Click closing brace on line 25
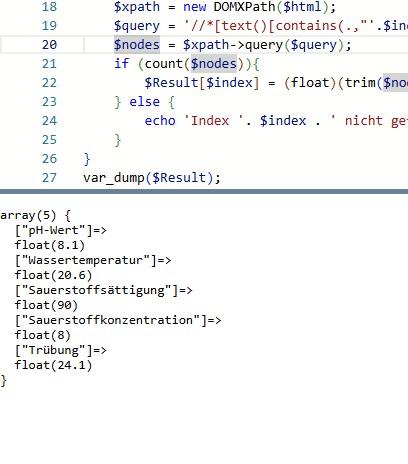The width and height of the screenshot is (408, 464). pyautogui.click(x=118, y=140)
